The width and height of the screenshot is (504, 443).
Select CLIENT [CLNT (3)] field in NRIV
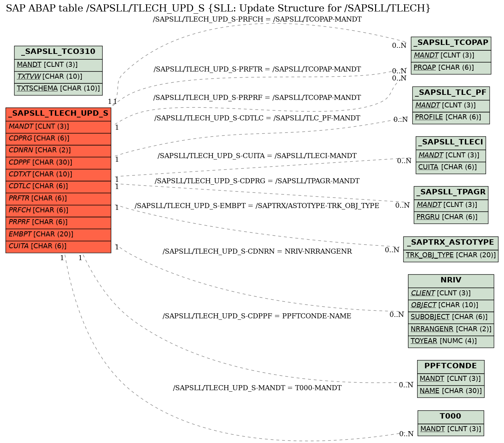[451, 294]
